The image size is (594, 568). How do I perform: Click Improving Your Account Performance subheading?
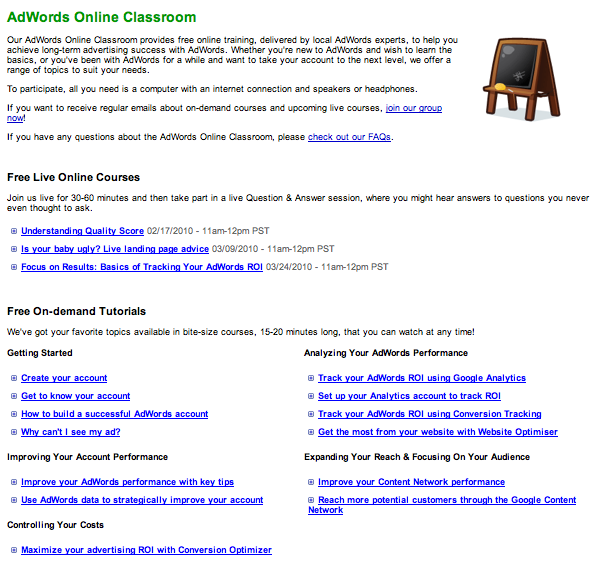point(88,457)
